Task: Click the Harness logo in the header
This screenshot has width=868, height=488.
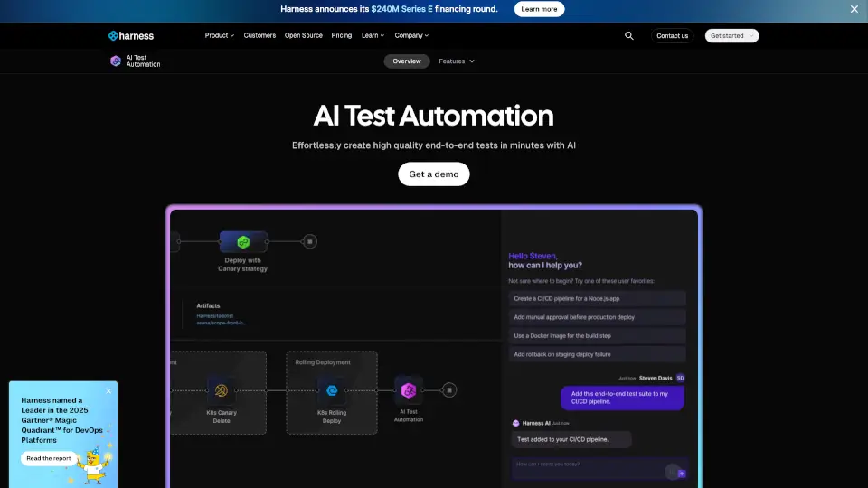Action: pos(131,35)
